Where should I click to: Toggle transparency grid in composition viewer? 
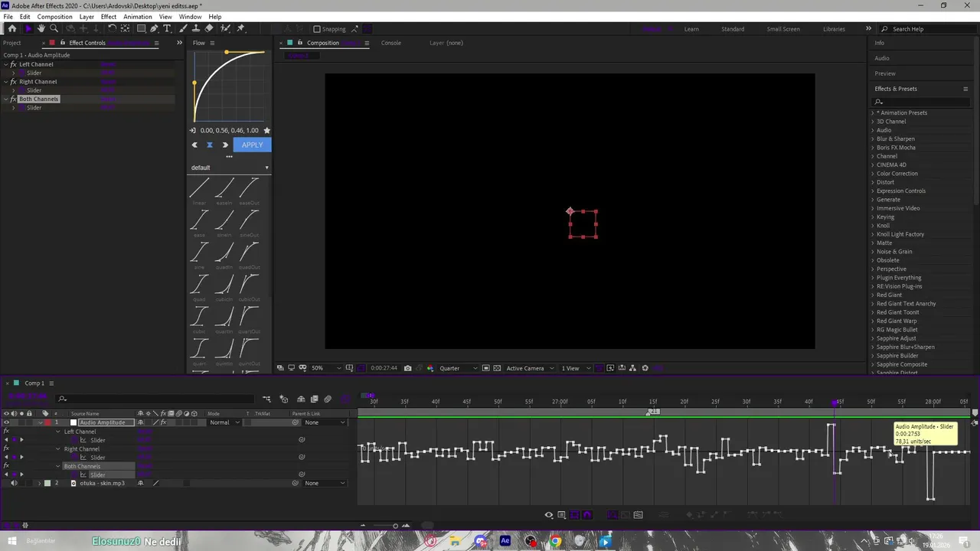coord(497,368)
